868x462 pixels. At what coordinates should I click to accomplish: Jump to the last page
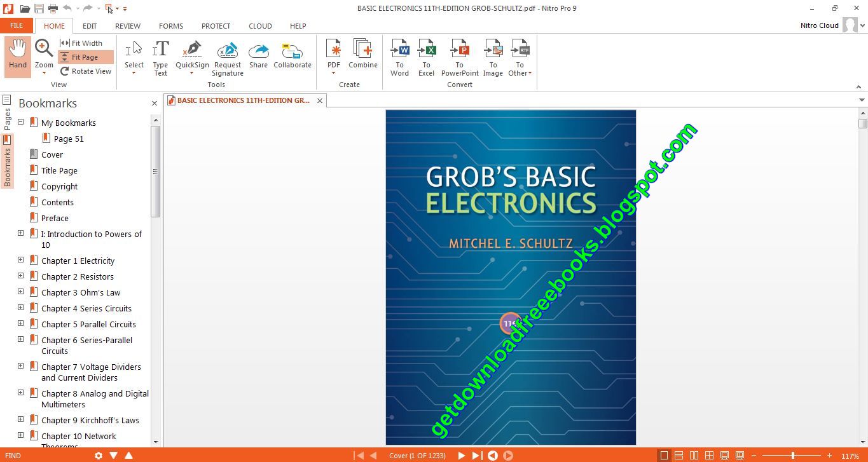[x=476, y=456]
